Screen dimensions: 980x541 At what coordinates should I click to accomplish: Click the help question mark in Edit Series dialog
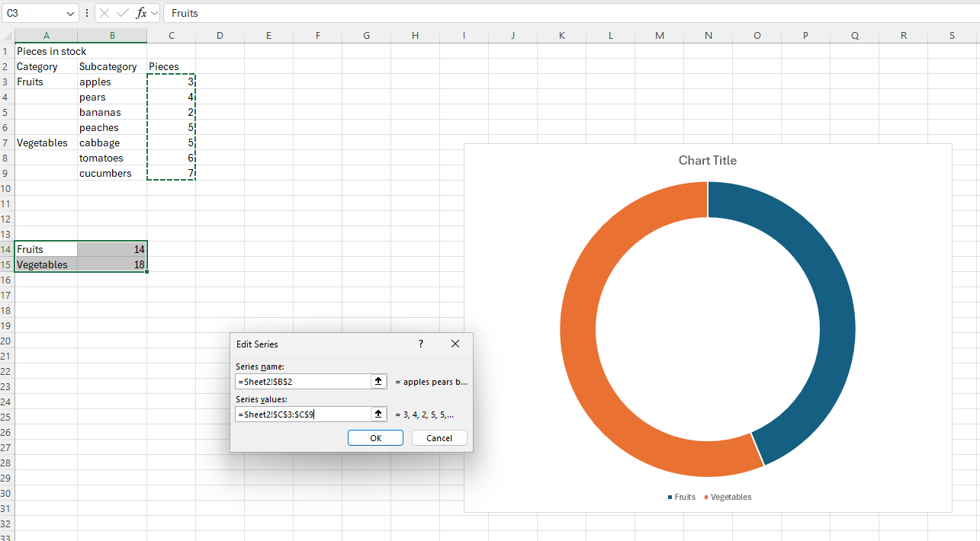pos(421,344)
